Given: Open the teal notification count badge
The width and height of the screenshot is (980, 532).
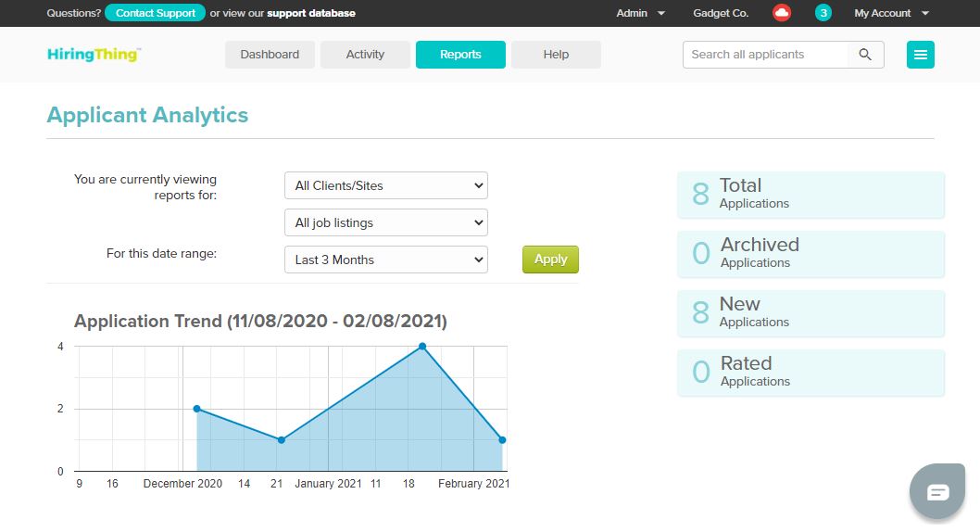Looking at the screenshot, I should 823,13.
